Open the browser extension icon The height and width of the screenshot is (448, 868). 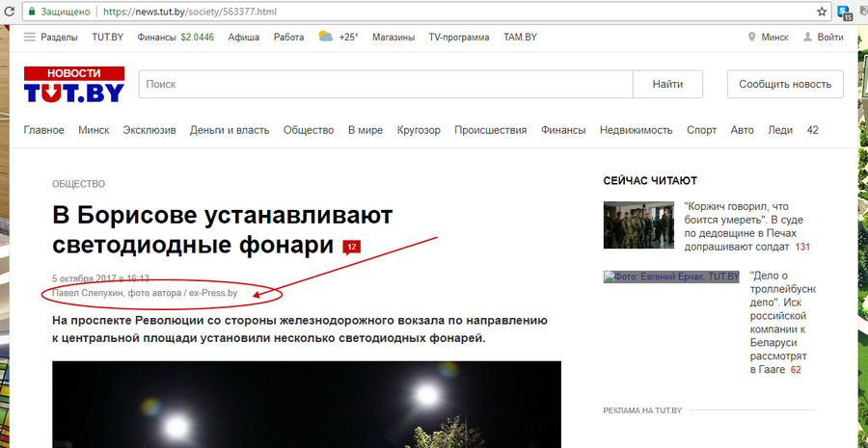click(x=846, y=13)
